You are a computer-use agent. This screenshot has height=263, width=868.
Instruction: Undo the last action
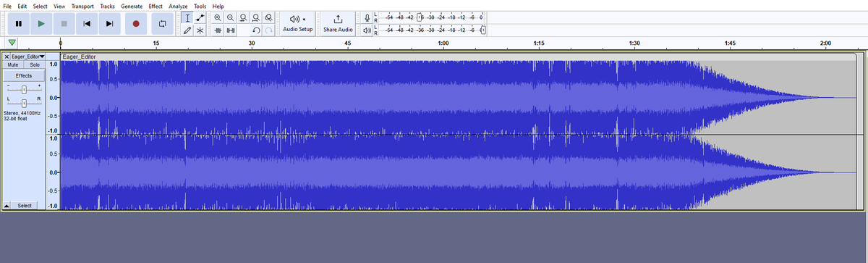tap(256, 30)
